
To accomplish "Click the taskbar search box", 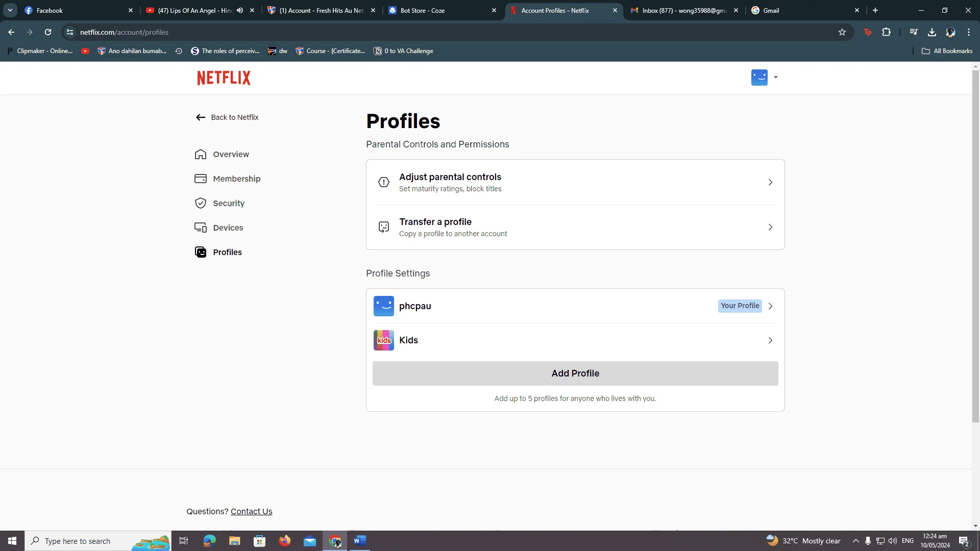I will 98,541.
